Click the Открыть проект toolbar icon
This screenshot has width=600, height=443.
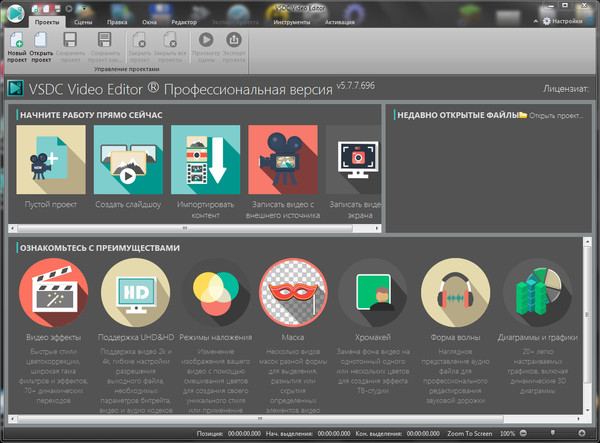pos(42,46)
